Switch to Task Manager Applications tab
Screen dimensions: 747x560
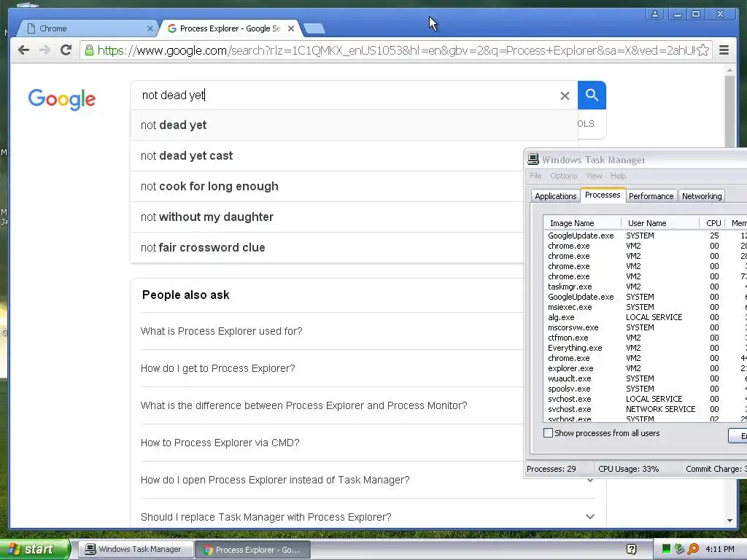click(555, 196)
